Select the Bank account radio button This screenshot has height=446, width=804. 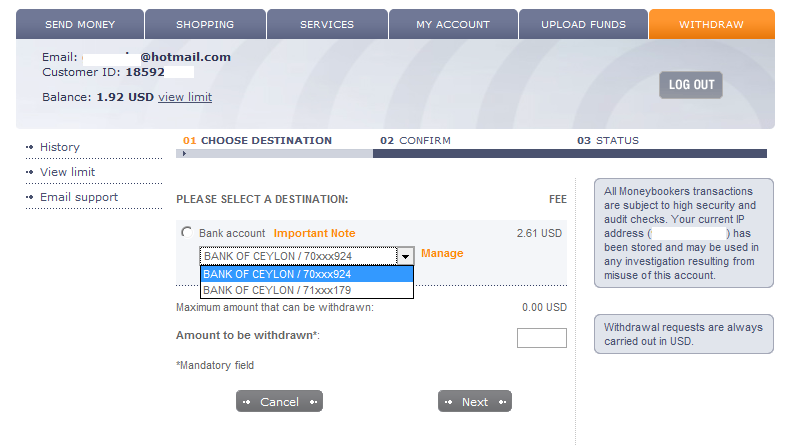[186, 233]
